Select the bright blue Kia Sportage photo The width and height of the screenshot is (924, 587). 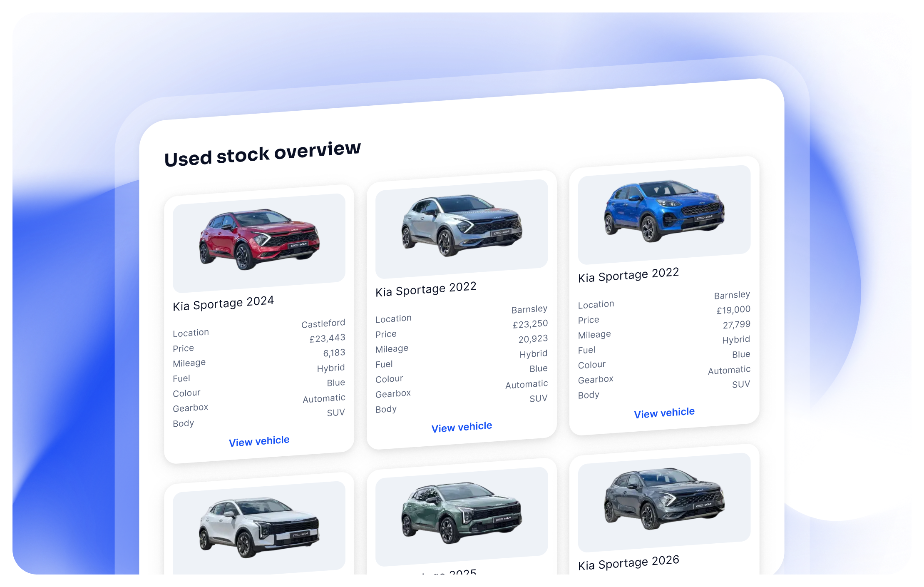click(664, 214)
